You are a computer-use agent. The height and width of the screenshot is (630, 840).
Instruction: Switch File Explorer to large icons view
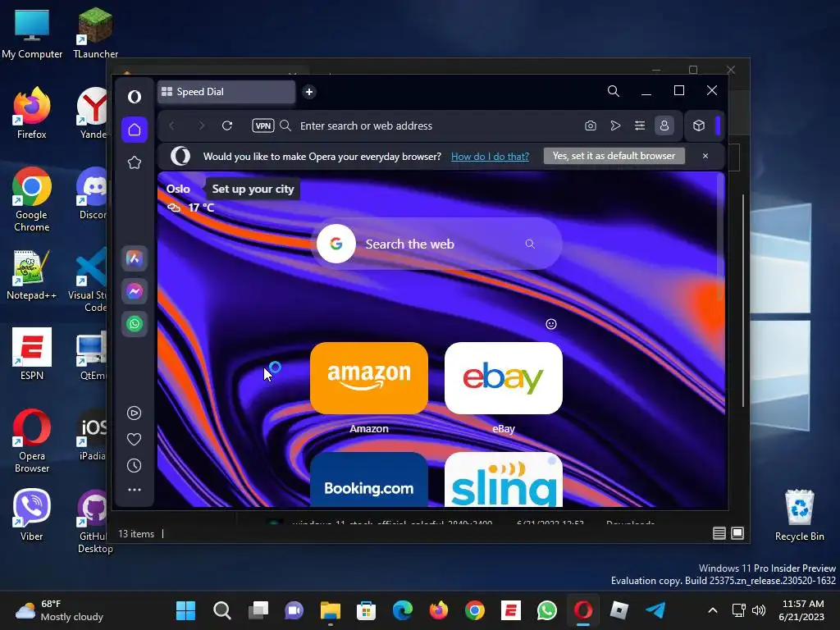(x=737, y=533)
